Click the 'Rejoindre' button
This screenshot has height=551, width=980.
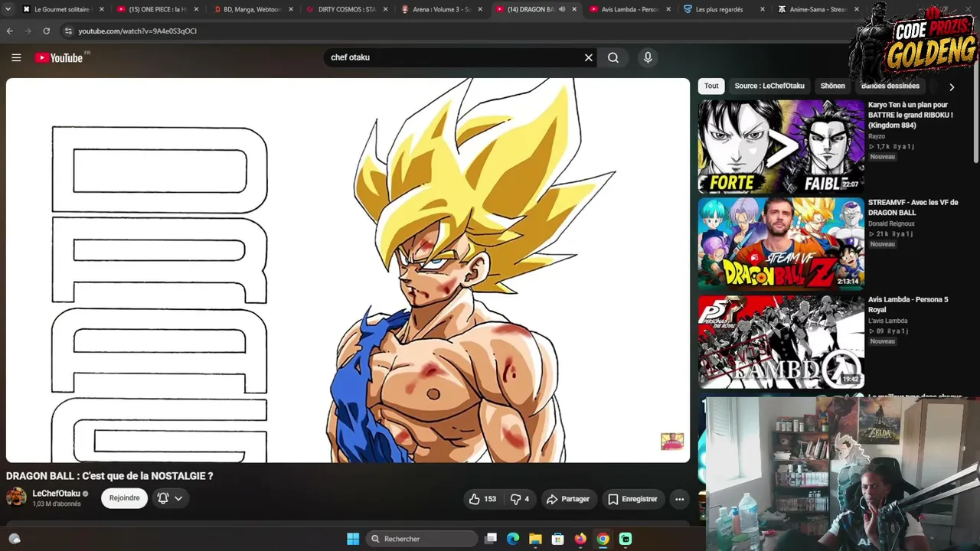[124, 498]
